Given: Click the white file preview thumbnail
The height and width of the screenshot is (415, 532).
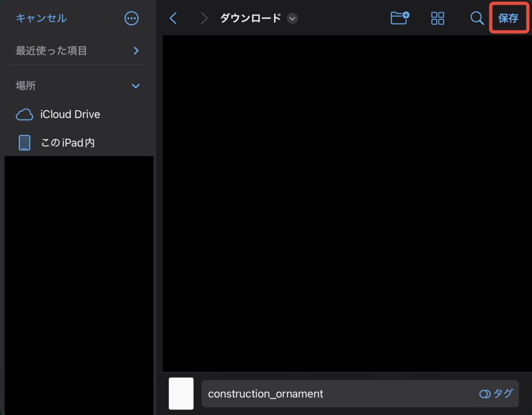Looking at the screenshot, I should click(181, 394).
